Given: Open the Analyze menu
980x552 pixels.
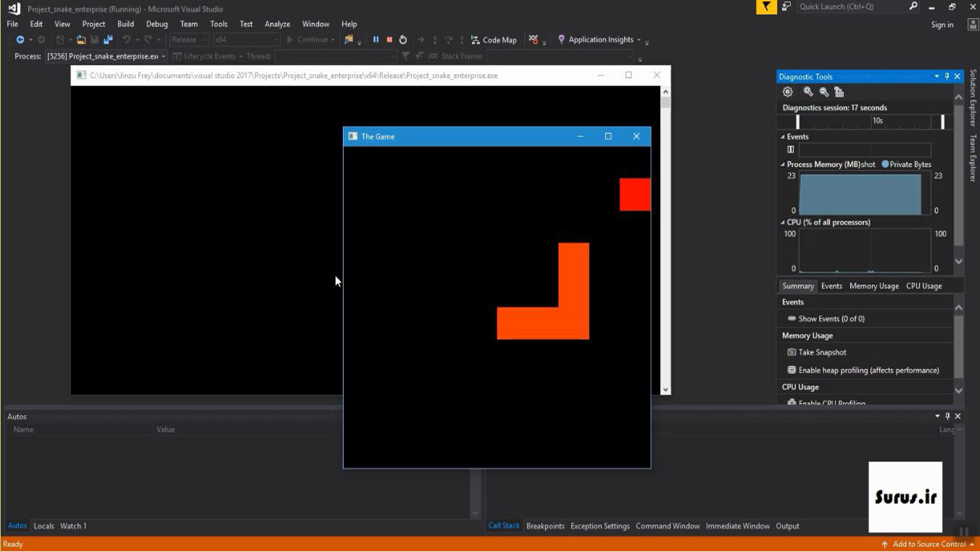Looking at the screenshot, I should click(277, 24).
